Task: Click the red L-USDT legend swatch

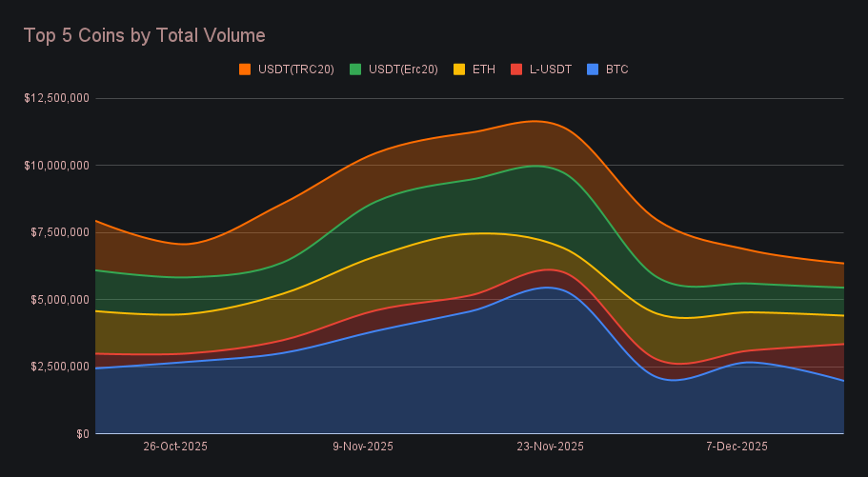Action: [516, 70]
